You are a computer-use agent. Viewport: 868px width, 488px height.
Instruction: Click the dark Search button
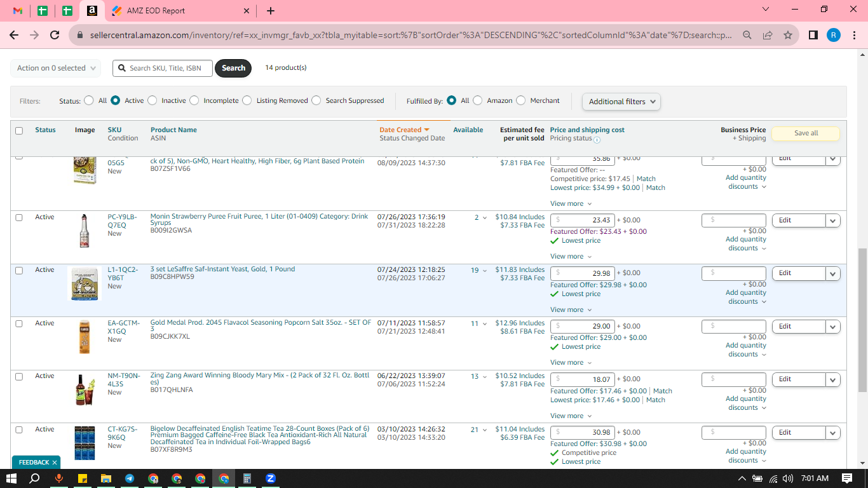click(x=233, y=68)
